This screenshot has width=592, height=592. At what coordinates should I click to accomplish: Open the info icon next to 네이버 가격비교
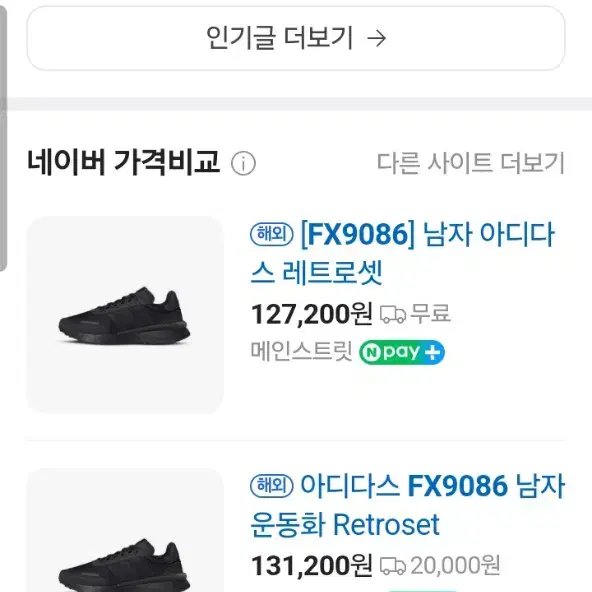(243, 163)
